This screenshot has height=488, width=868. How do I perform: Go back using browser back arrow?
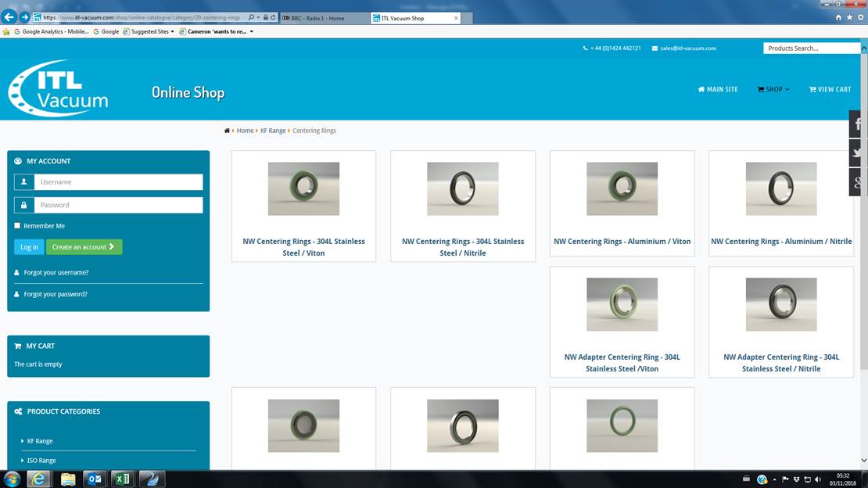click(9, 16)
